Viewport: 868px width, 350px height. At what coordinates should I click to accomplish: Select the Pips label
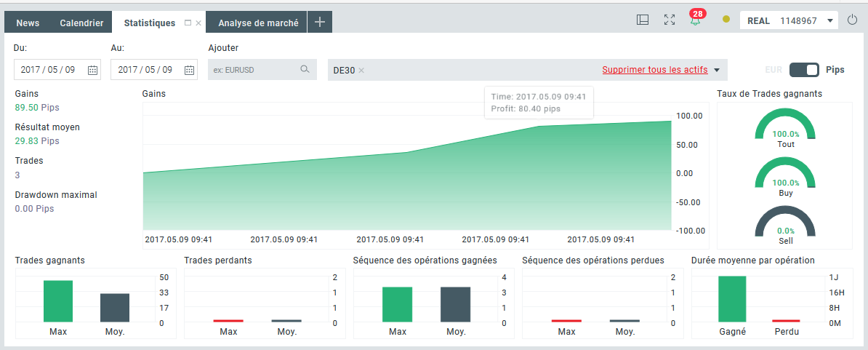coord(835,70)
